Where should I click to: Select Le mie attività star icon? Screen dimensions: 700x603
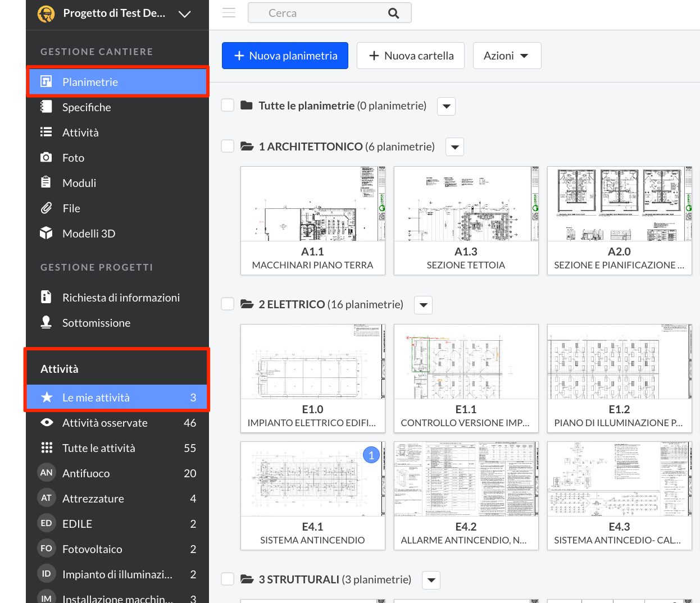(x=47, y=397)
